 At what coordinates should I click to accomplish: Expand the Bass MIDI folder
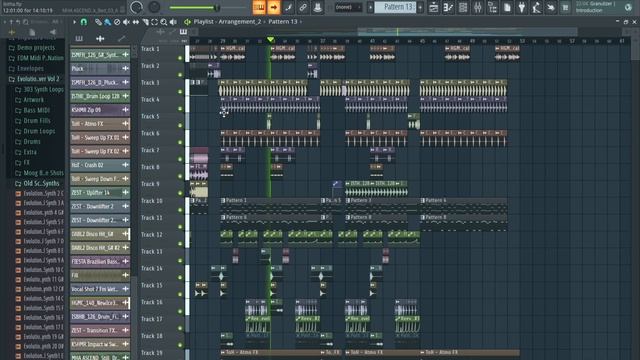(x=33, y=110)
